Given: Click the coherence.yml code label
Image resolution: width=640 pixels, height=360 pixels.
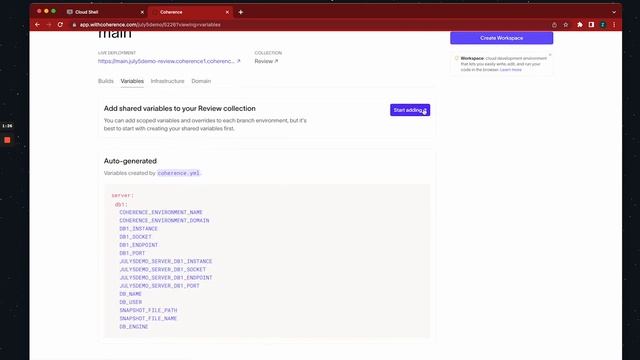Looking at the screenshot, I should point(178,173).
